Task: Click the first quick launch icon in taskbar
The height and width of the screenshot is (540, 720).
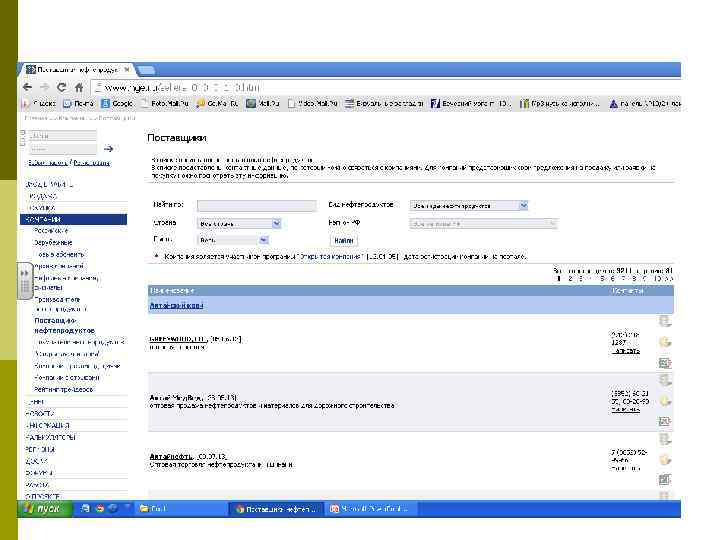Action: pos(85,508)
